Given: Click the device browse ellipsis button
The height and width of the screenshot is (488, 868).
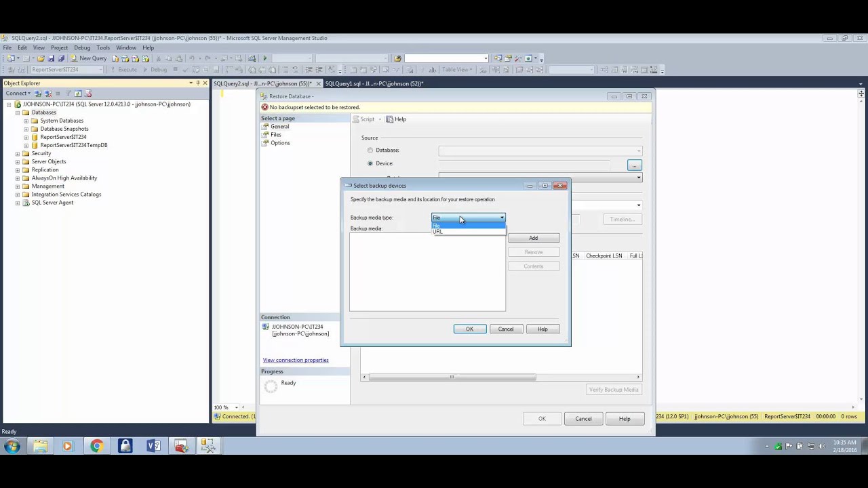Looking at the screenshot, I should 634,165.
